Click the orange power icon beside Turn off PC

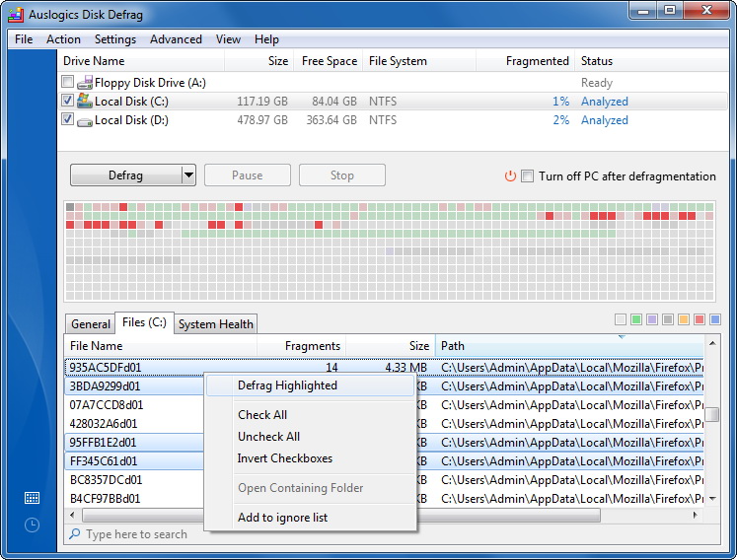(510, 176)
